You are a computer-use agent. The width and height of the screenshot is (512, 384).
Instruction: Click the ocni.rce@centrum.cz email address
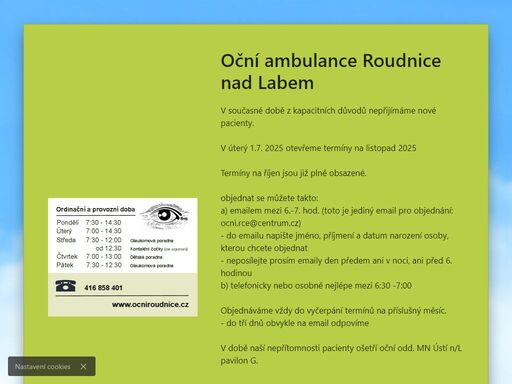[261, 223]
